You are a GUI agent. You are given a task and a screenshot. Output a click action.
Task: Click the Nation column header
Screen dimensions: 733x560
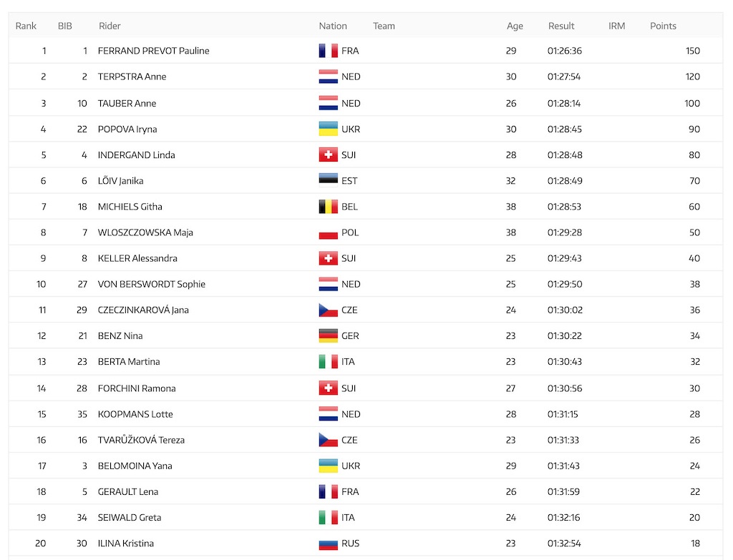333,26
